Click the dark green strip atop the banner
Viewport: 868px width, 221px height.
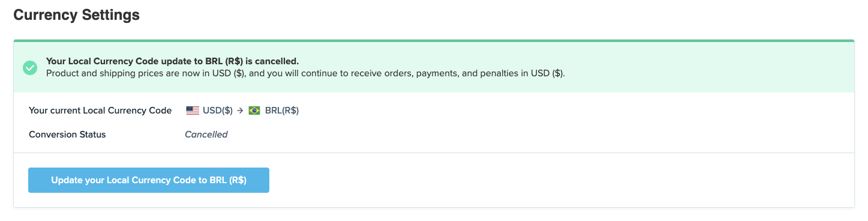point(434,41)
